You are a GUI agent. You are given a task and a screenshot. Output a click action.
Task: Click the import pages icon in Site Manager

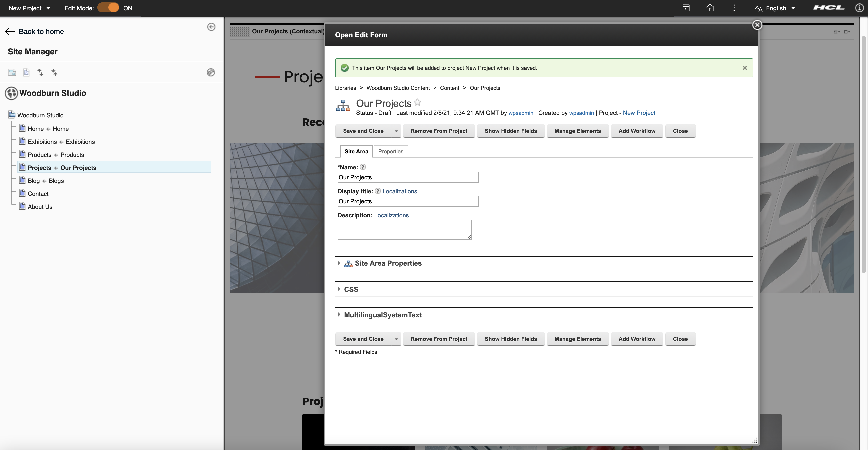(x=54, y=72)
